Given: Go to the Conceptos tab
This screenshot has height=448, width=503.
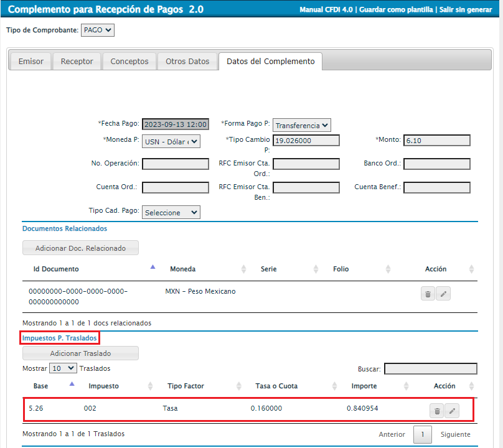Looking at the screenshot, I should [129, 62].
